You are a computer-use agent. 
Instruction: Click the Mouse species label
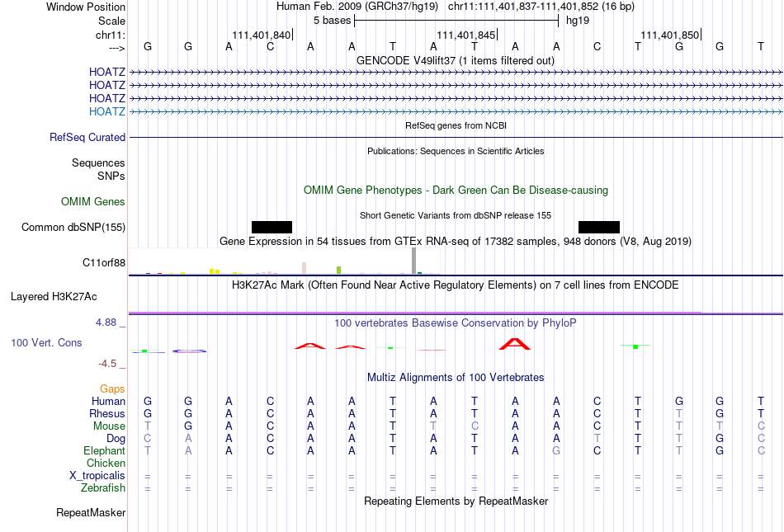109,426
